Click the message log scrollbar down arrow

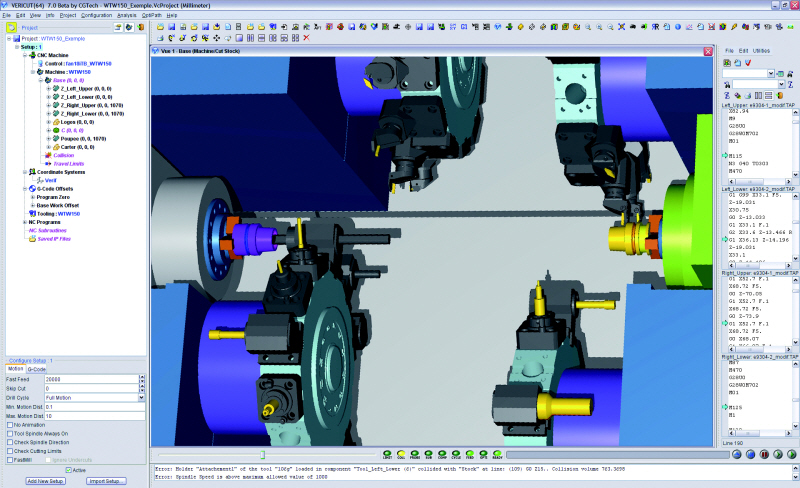[x=795, y=477]
